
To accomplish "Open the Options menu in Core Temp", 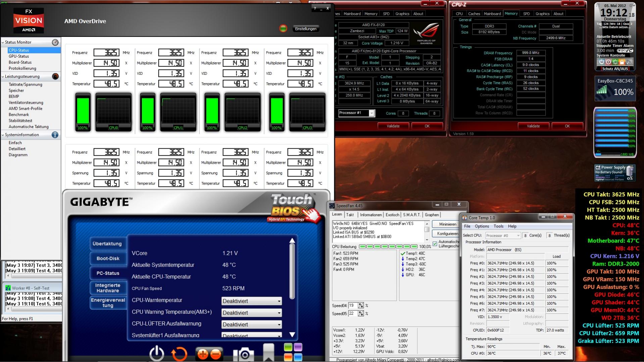I will coord(482,226).
